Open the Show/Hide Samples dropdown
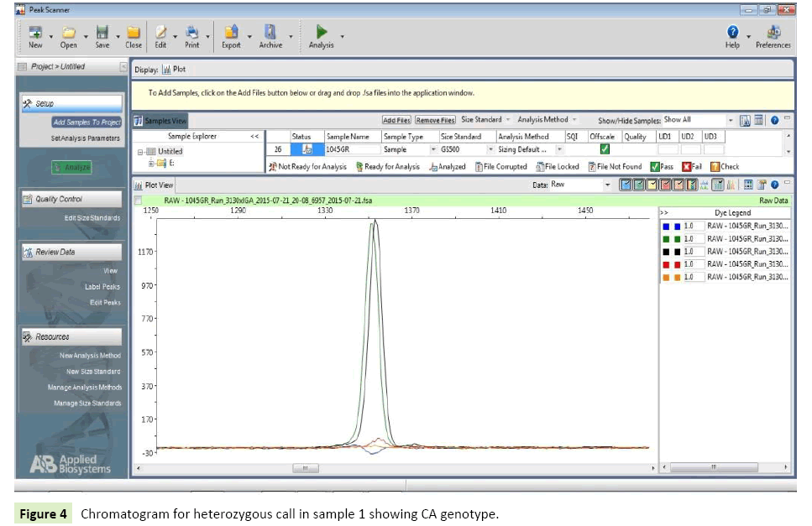The width and height of the screenshot is (812, 526). (x=730, y=120)
